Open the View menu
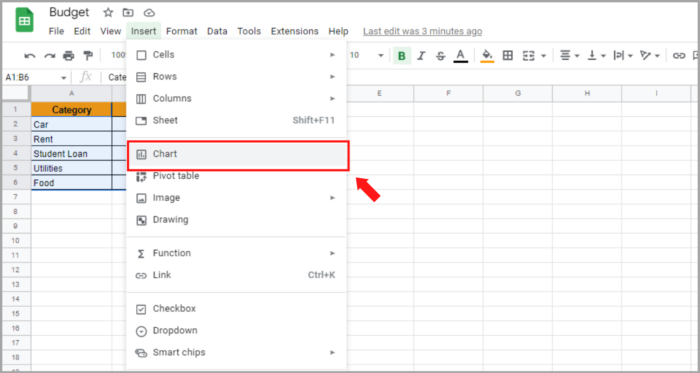The width and height of the screenshot is (700, 373). click(x=110, y=31)
